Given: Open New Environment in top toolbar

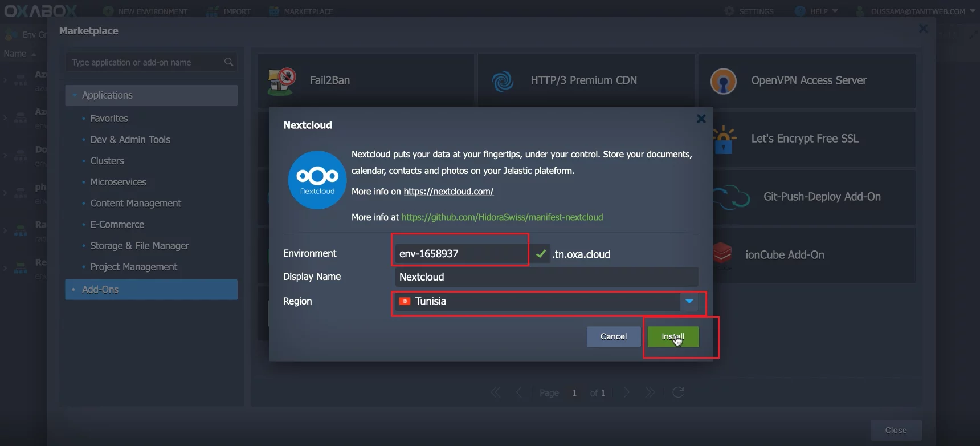Looking at the screenshot, I should click(146, 11).
